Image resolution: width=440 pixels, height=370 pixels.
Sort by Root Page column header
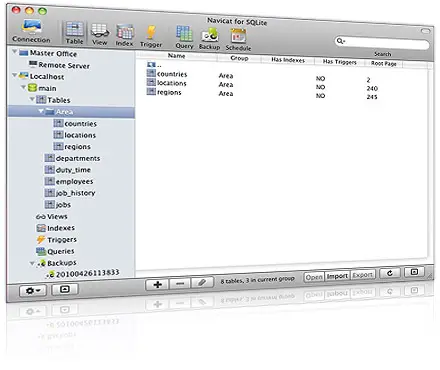point(384,63)
